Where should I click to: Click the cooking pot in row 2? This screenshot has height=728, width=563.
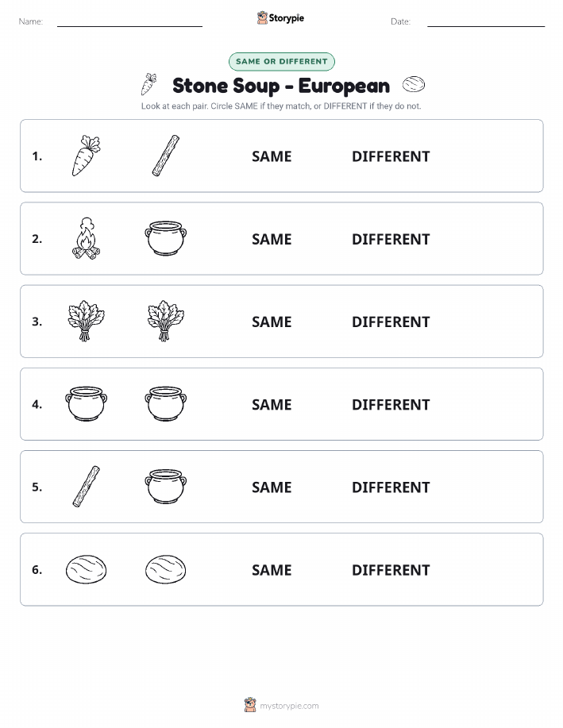(x=166, y=238)
